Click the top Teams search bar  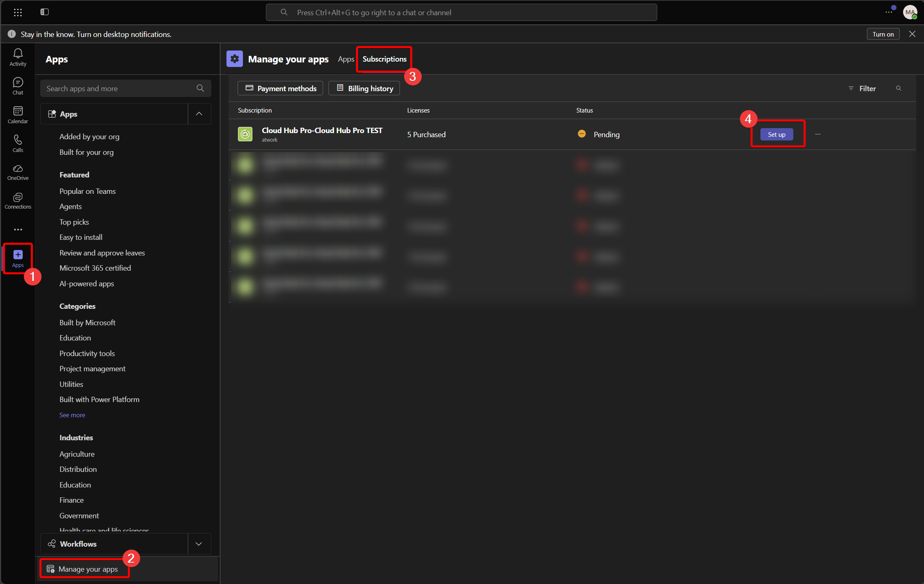pyautogui.click(x=461, y=12)
